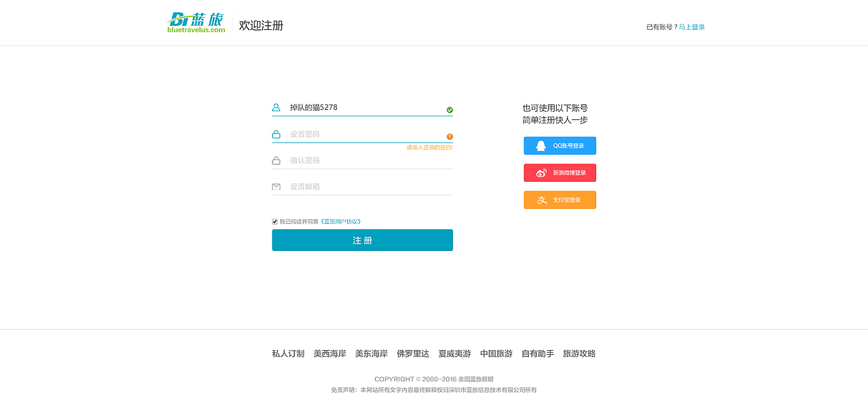The width and height of the screenshot is (868, 407).
Task: Click the user profile icon by username
Action: click(x=276, y=107)
